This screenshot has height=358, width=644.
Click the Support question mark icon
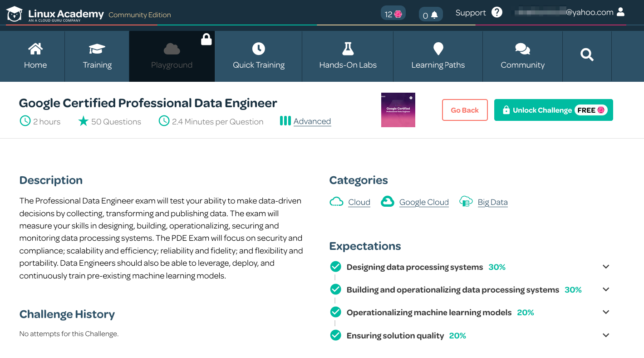coord(497,13)
